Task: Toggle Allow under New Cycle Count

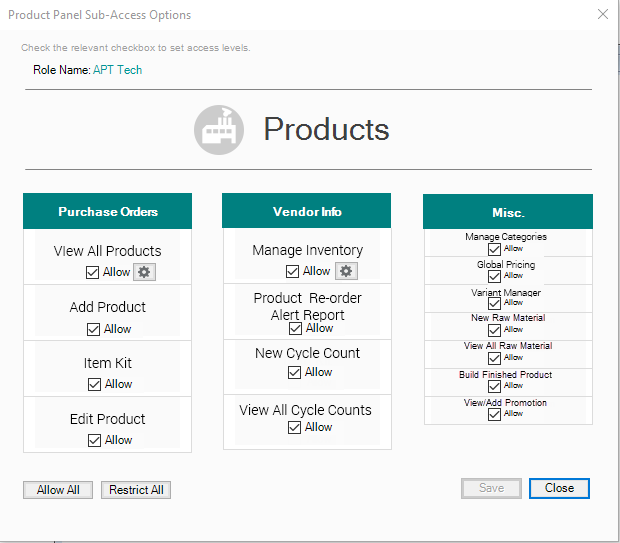Action: pos(295,372)
